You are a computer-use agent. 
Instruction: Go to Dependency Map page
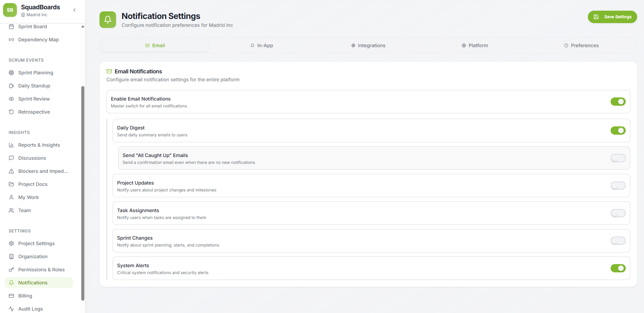[39, 40]
